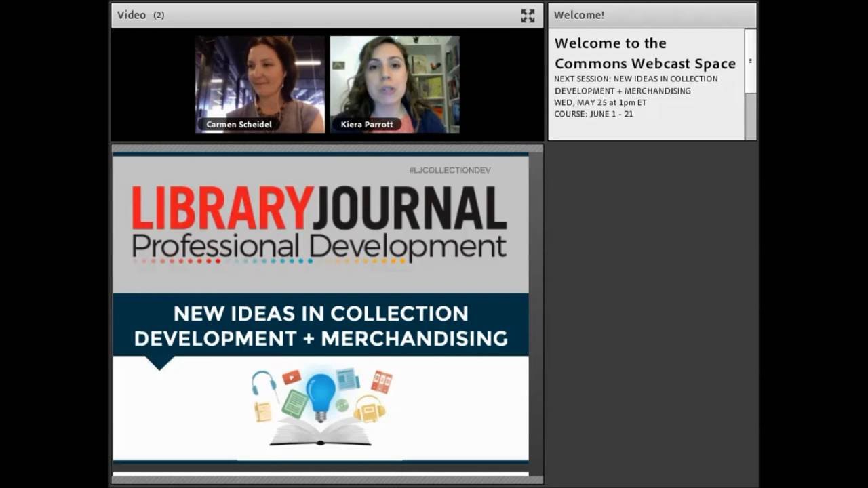Click the open book illustration on slide
868x488 pixels.
[320, 432]
